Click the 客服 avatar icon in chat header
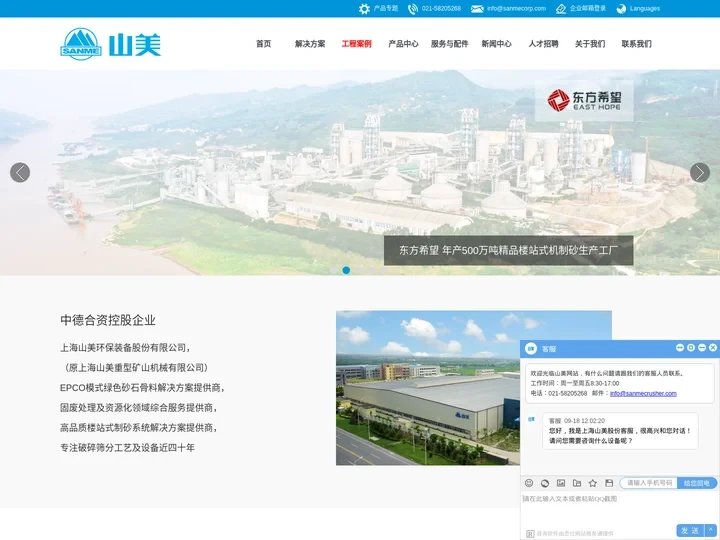The image size is (720, 540). tap(531, 349)
